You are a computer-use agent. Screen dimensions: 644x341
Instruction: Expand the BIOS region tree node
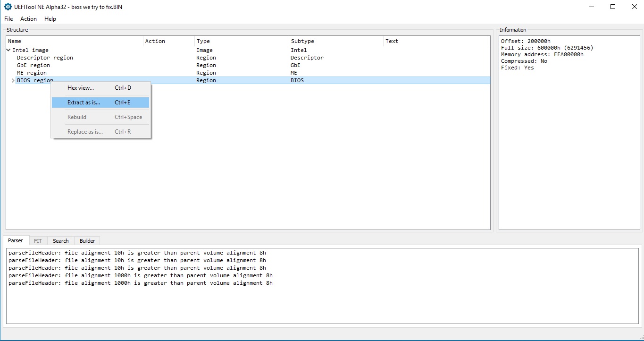(x=13, y=80)
